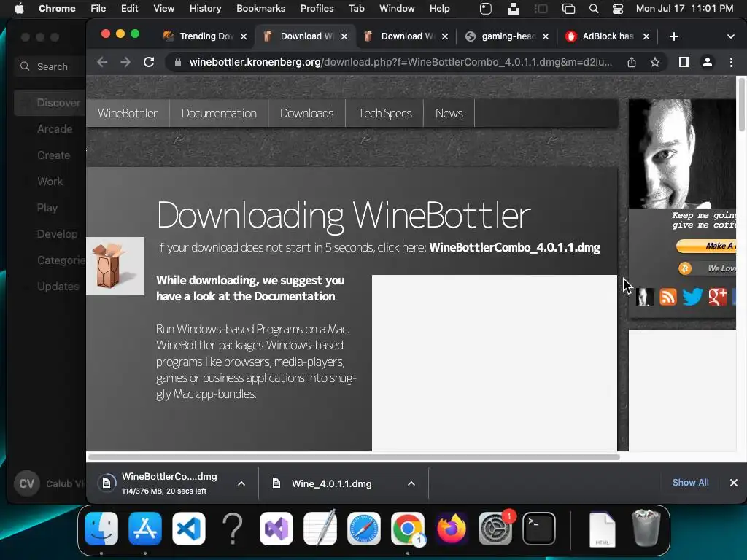Close the AdBlock tab

point(646,36)
